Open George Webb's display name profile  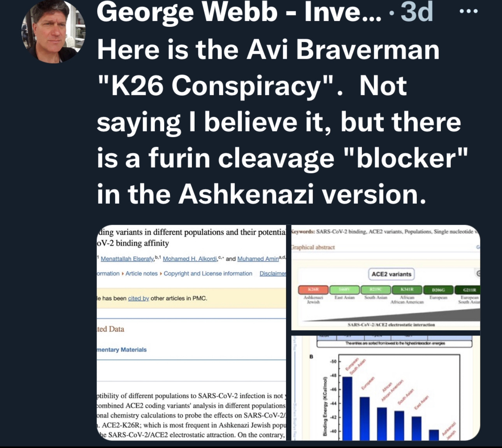tap(239, 12)
